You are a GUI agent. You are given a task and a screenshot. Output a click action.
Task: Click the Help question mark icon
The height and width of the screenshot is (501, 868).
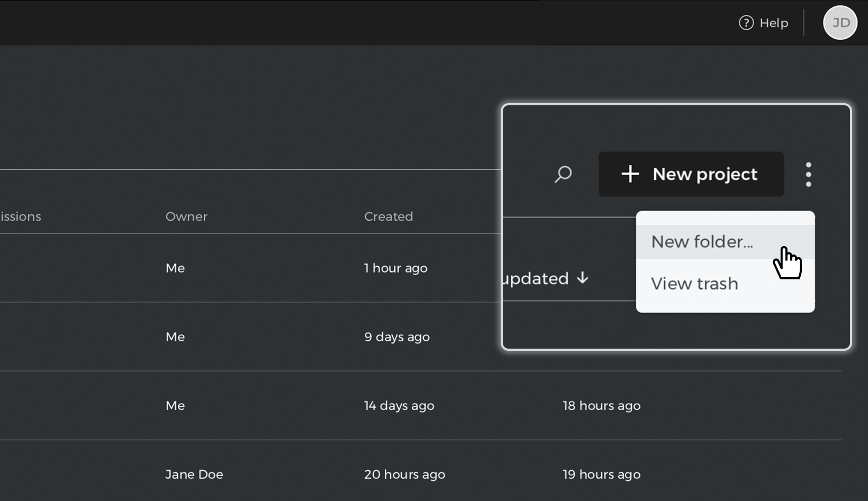click(x=746, y=23)
